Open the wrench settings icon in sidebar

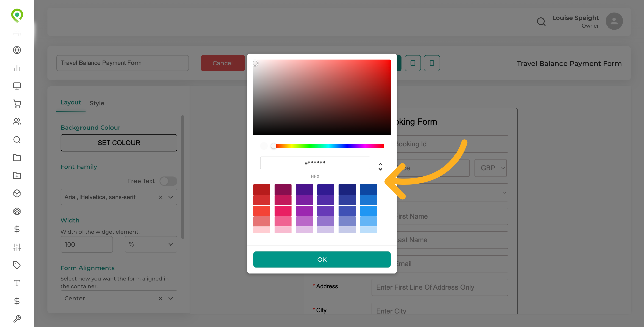click(x=17, y=319)
